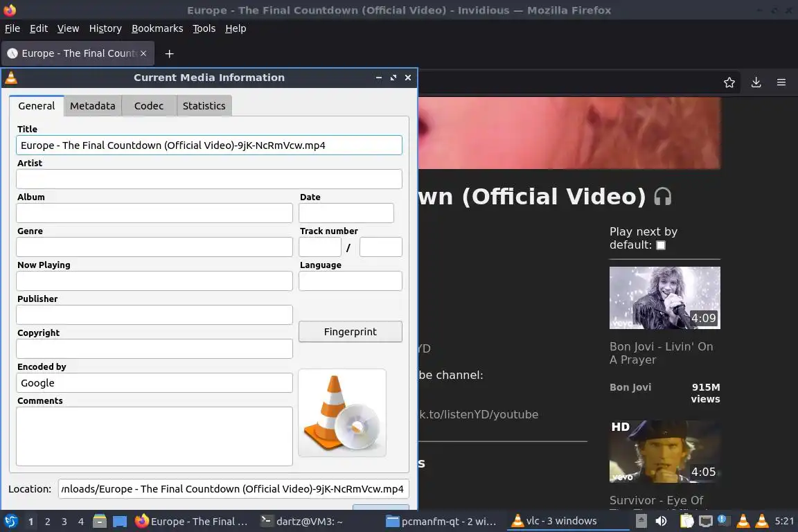Viewport: 798px width, 532px height.
Task: Click the first Track number field
Action: (x=319, y=247)
